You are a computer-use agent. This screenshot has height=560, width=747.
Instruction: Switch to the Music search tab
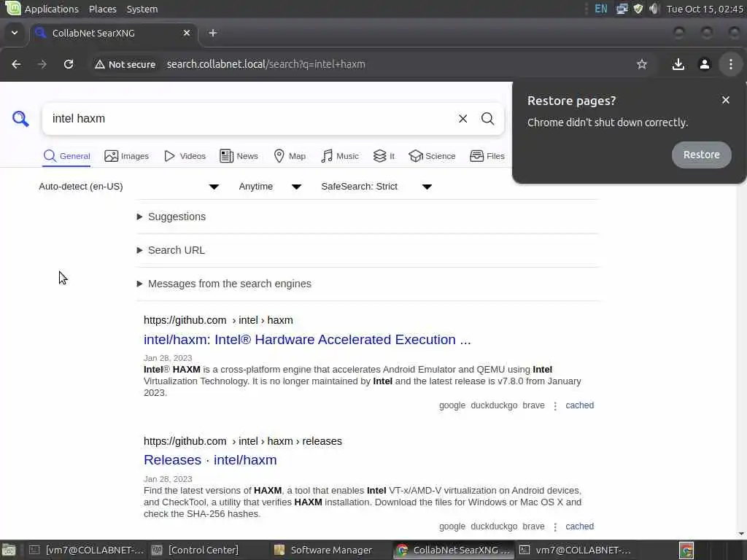[340, 156]
